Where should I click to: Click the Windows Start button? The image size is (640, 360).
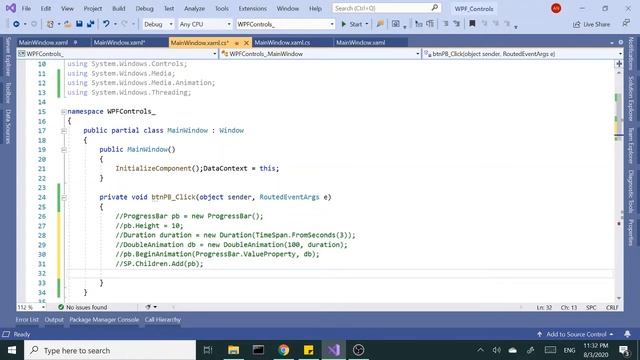click(12, 350)
